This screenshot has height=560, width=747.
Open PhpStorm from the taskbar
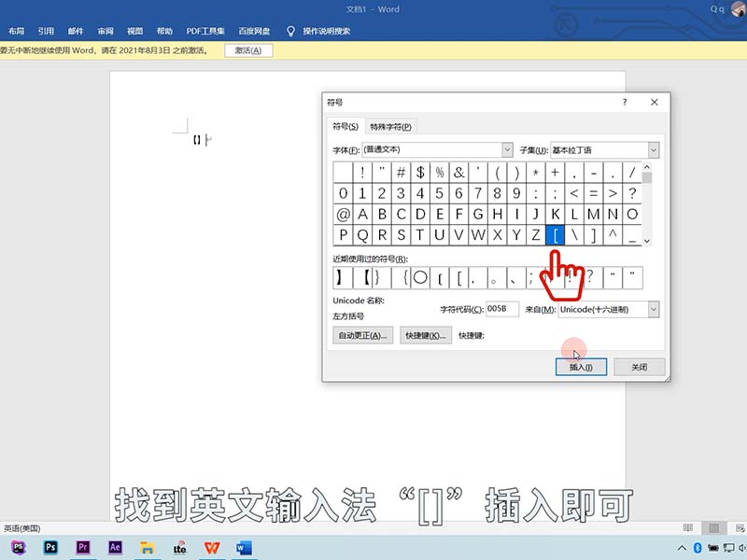(x=18, y=547)
